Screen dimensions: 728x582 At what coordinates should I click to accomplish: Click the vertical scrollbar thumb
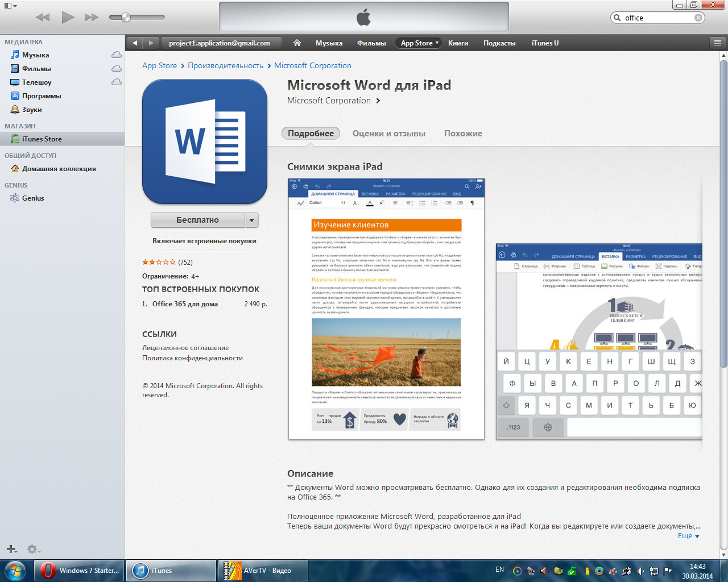pyautogui.click(x=723, y=213)
